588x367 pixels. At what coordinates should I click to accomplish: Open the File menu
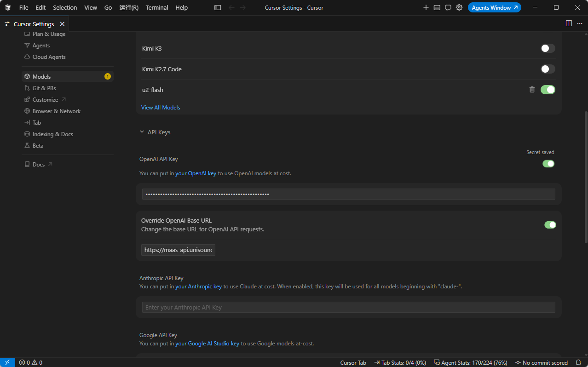pos(24,8)
